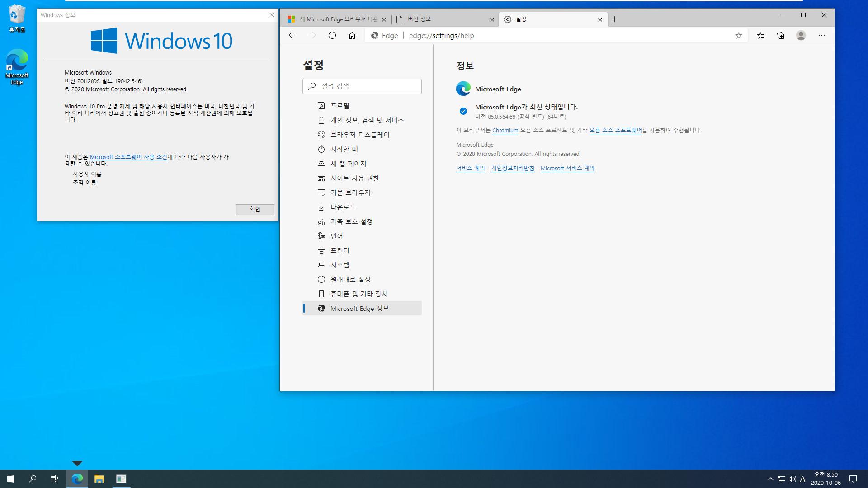Open the home page via house icon

tap(352, 35)
